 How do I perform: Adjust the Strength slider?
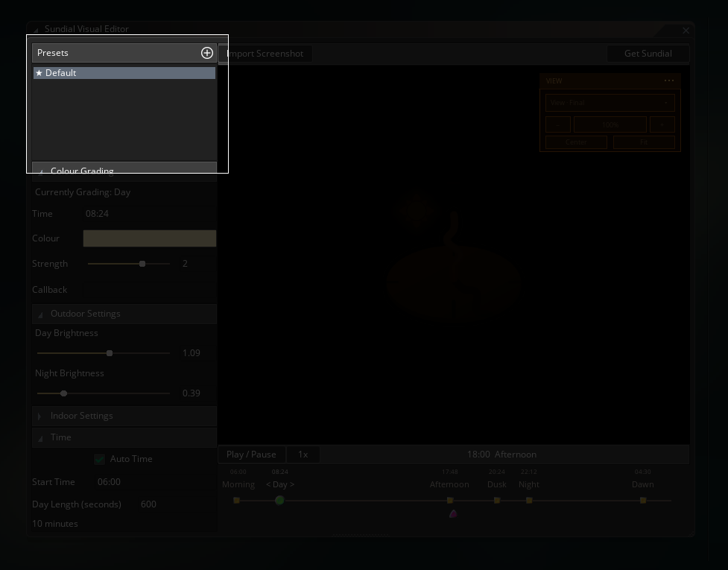tap(129, 264)
